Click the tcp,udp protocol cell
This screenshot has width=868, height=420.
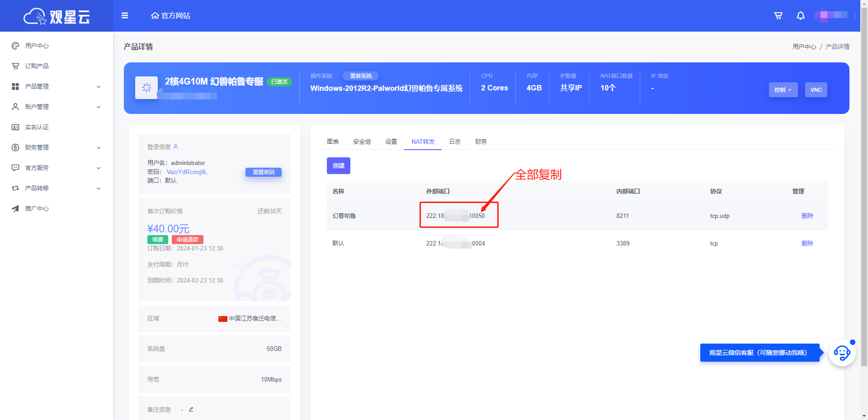click(x=720, y=216)
